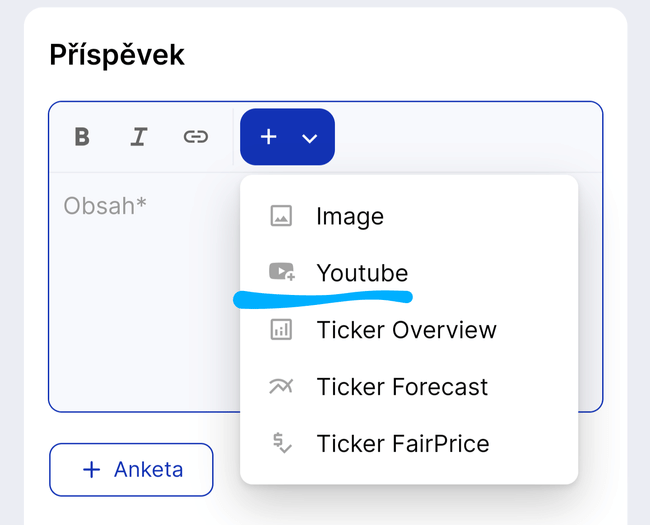Viewport: 650px width, 525px height.
Task: Click the Ticker Overview chart icon
Action: [281, 330]
